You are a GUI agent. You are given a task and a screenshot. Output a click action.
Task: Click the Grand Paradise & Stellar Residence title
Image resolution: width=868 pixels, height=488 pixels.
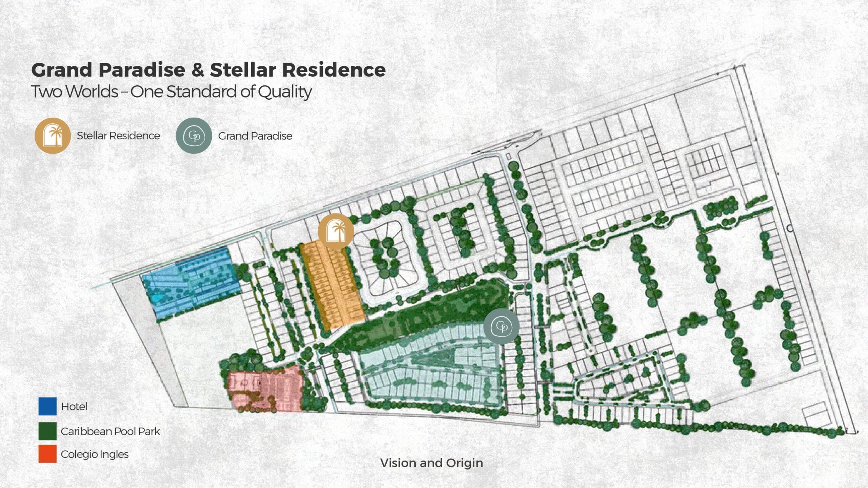[208, 70]
